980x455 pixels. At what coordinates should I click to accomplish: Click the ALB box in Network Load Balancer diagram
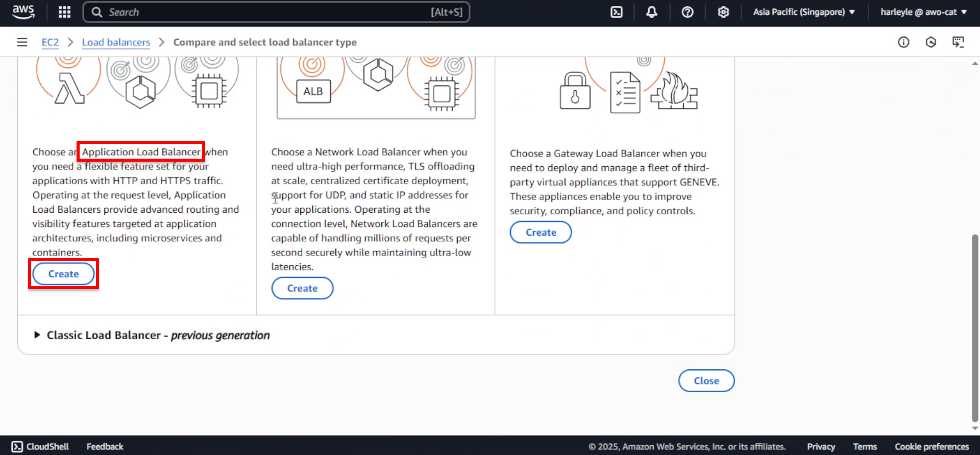(313, 91)
